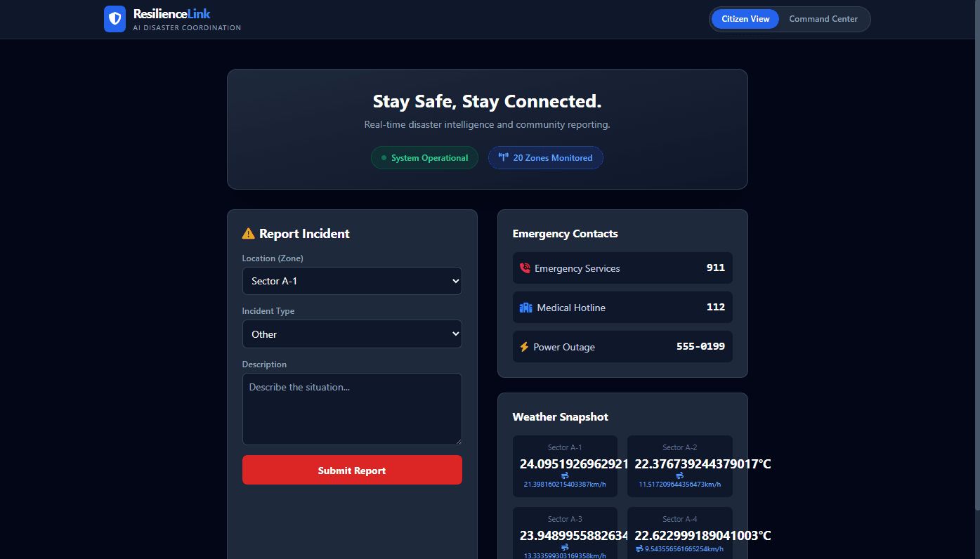
Task: Switch to the Command Center view
Action: point(823,19)
